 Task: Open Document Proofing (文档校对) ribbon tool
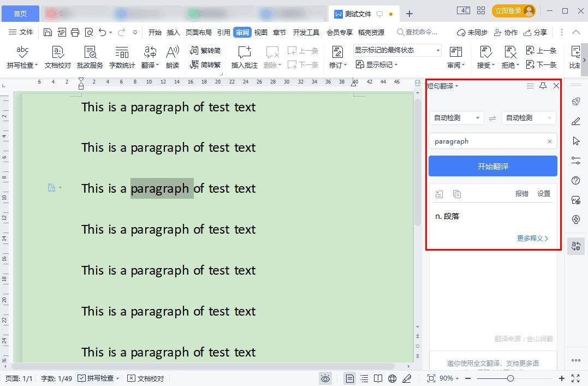[58, 57]
